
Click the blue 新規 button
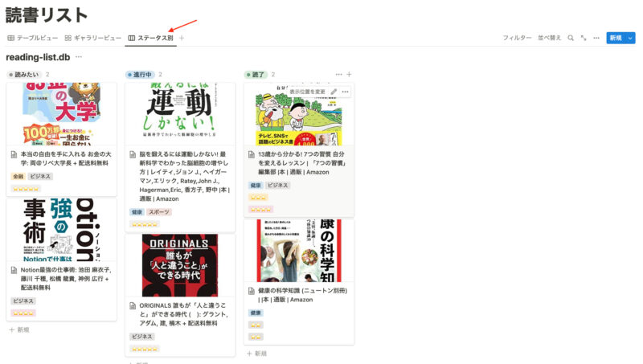[x=616, y=38]
